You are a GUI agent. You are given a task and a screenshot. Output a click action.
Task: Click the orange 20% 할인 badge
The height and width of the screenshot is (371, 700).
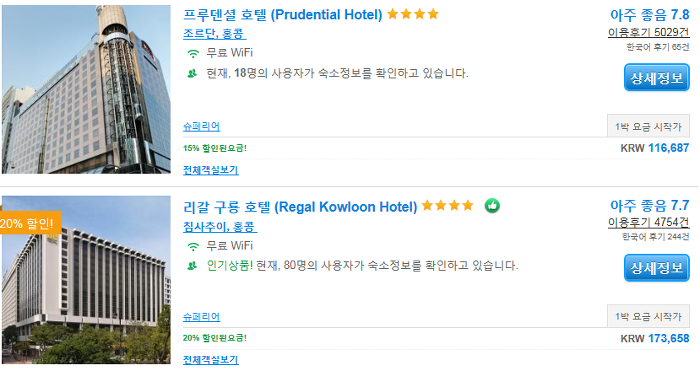click(x=29, y=223)
